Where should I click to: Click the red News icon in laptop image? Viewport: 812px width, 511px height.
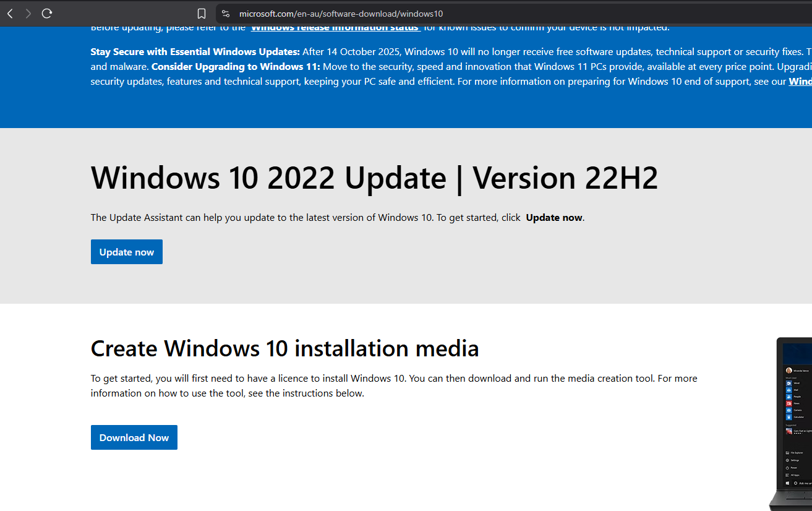point(788,403)
